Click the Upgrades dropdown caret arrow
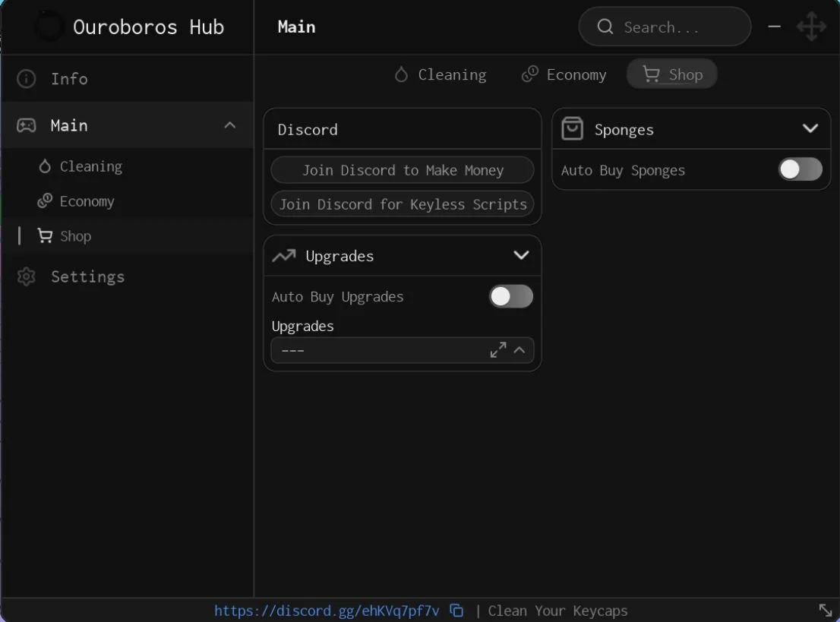This screenshot has height=622, width=840. pyautogui.click(x=519, y=350)
